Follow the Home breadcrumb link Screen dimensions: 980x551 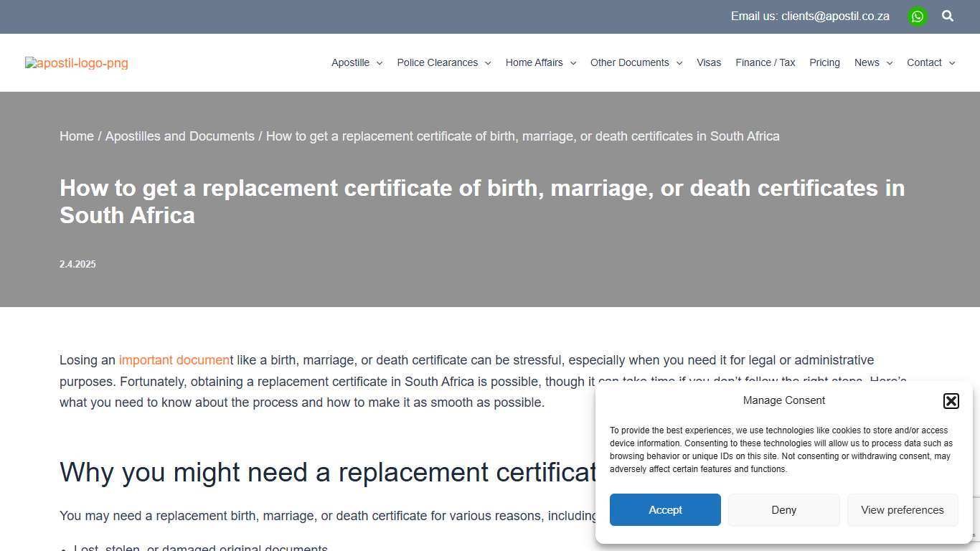[77, 136]
